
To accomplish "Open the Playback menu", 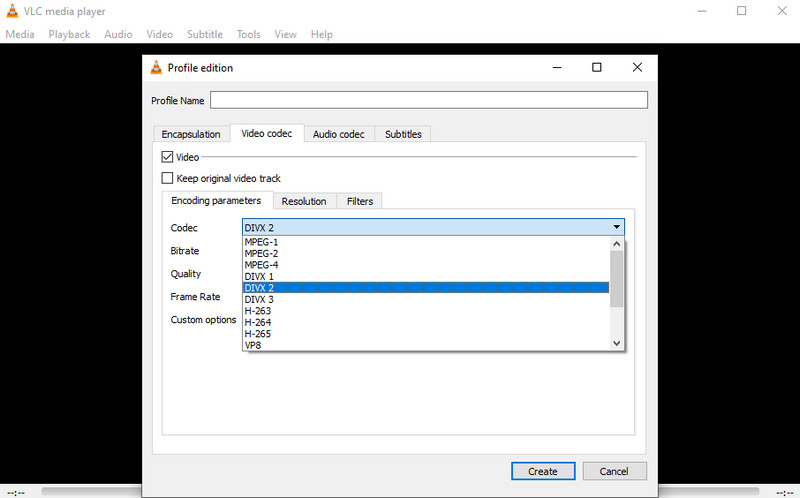I will pyautogui.click(x=69, y=34).
